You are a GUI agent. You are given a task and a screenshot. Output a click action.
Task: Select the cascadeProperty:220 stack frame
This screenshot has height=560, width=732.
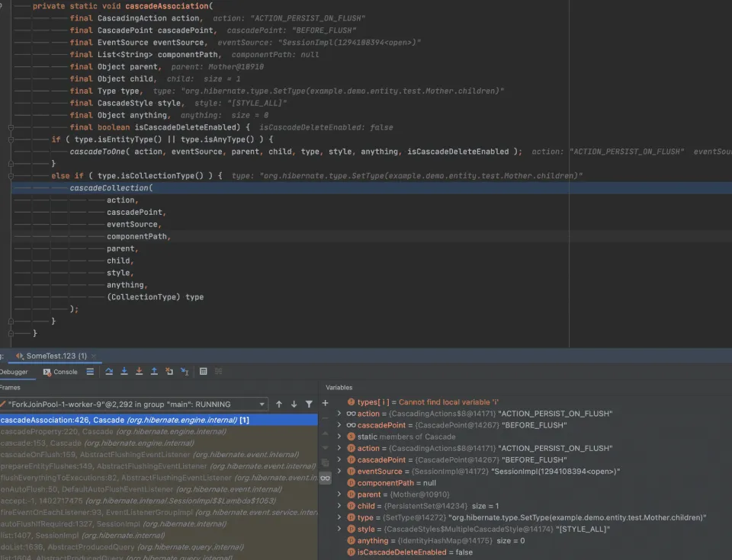(x=159, y=432)
